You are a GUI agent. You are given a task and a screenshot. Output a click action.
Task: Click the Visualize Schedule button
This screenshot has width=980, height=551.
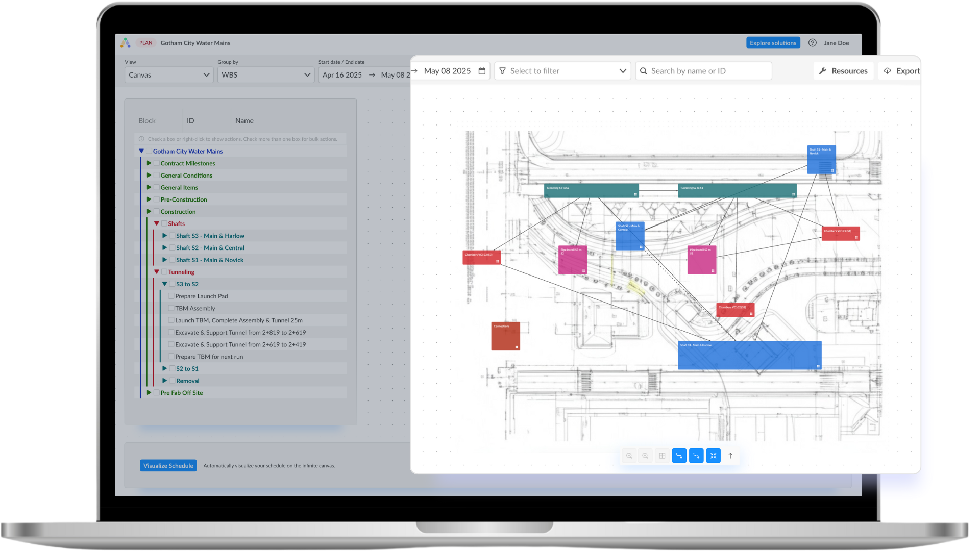click(x=168, y=465)
